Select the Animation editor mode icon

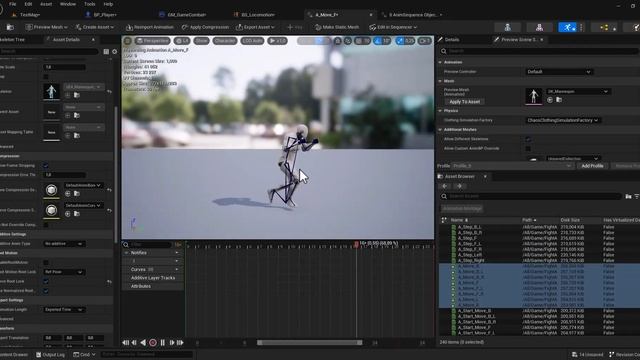[x=567, y=27]
